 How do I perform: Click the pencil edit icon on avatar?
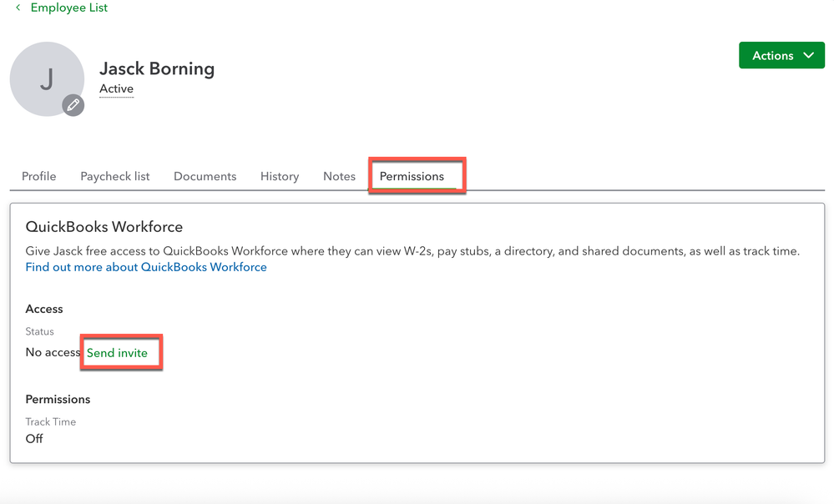(x=73, y=105)
